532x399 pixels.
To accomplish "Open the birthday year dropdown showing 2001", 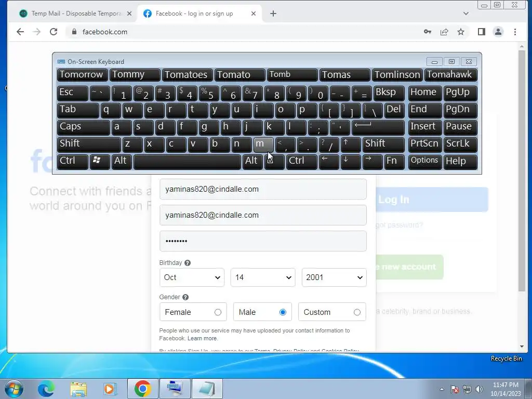I will click(x=334, y=277).
